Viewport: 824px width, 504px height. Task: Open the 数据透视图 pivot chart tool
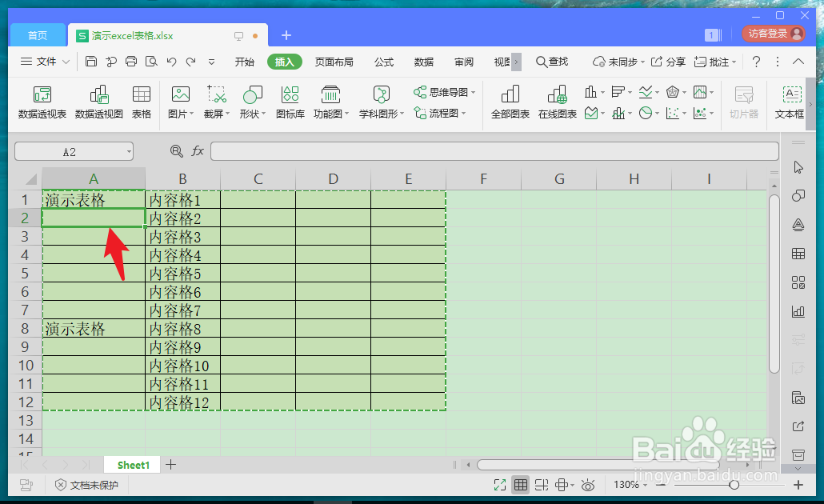click(x=99, y=102)
